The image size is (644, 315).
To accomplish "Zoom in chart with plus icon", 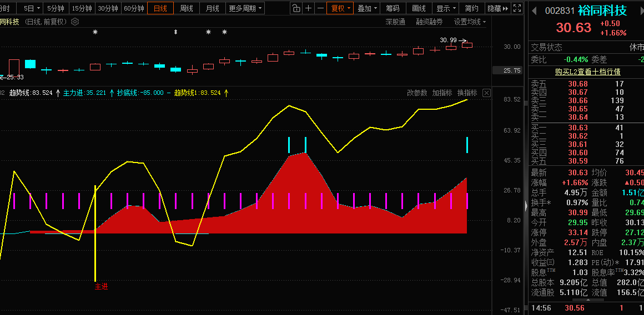I will (x=309, y=8).
